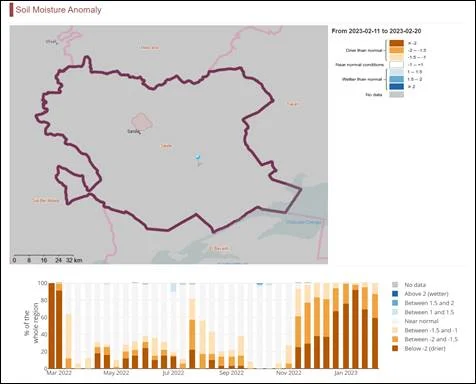Select the date range text above the map legend
This screenshot has height=384, width=476.
click(x=376, y=31)
